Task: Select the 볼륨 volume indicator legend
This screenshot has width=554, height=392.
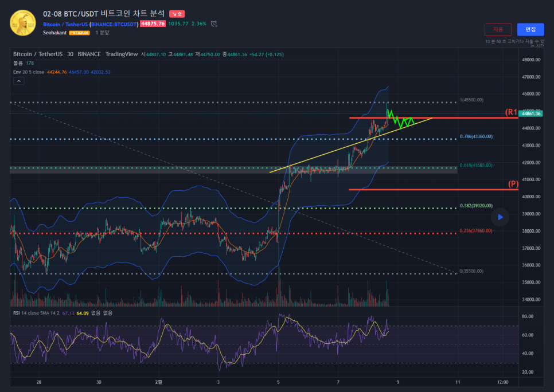Action: pyautogui.click(x=18, y=63)
